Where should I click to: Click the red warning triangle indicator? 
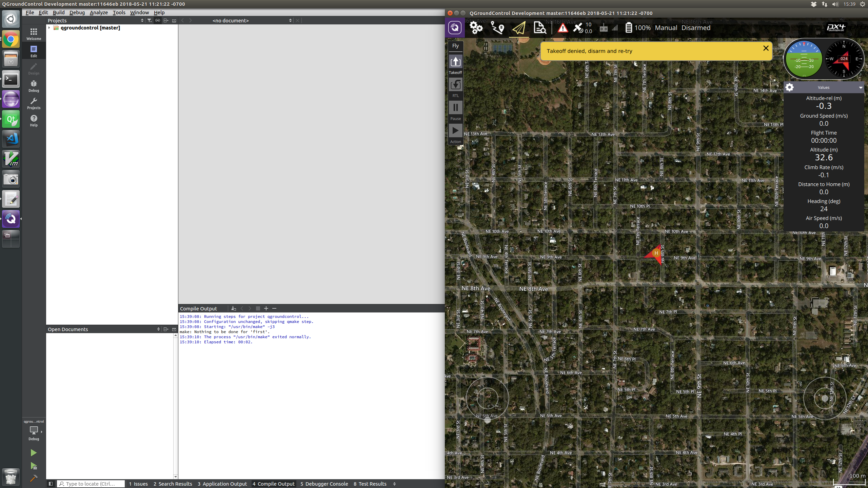coord(563,28)
